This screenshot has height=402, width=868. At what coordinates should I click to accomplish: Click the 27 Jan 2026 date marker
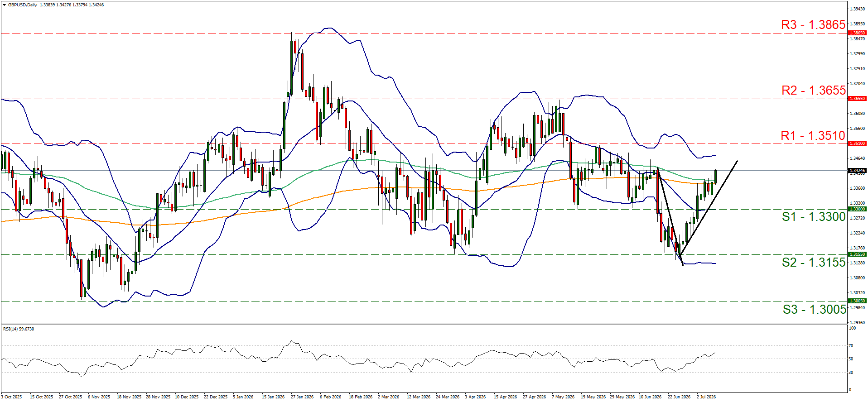click(302, 397)
